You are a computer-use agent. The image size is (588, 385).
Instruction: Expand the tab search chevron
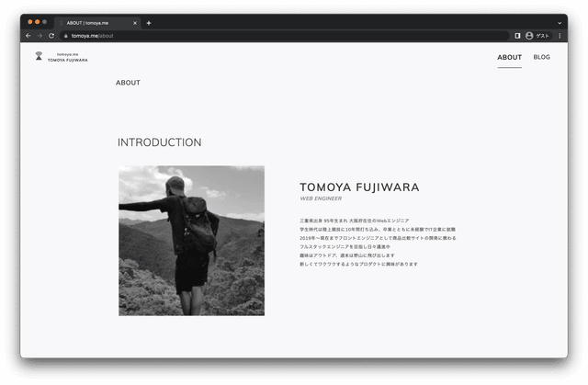pos(560,23)
